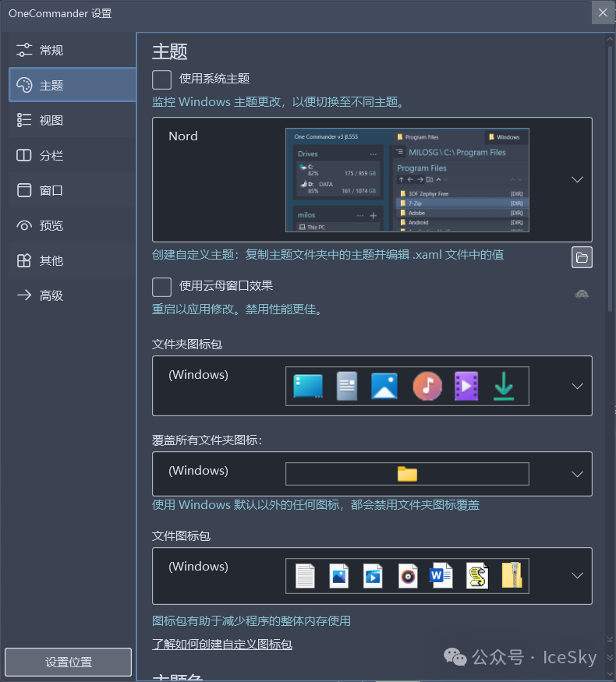Click the green downloads arrow icon
616x682 pixels.
pos(504,386)
